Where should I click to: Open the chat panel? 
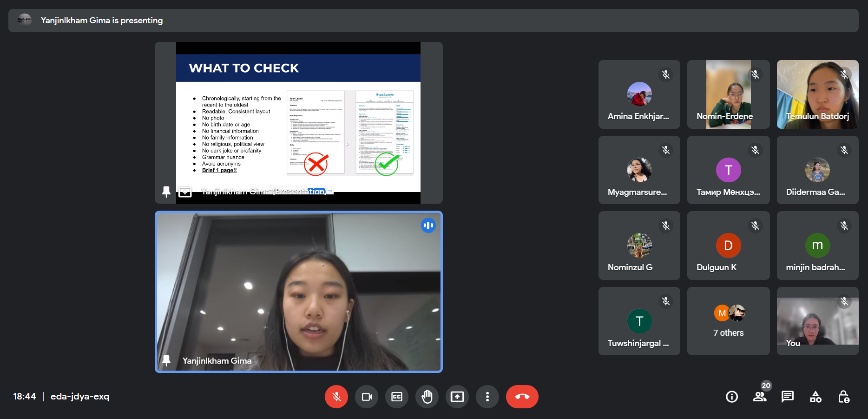[x=788, y=397]
